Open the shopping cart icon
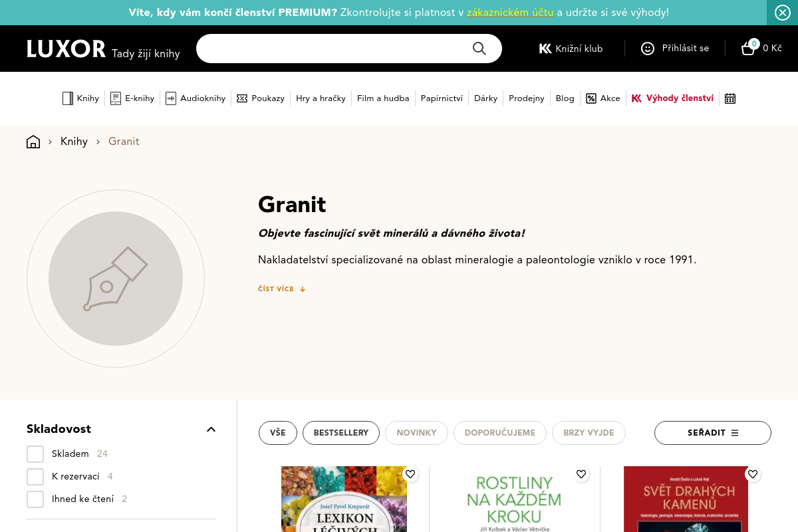Viewport: 798px width, 532px height. (749, 47)
